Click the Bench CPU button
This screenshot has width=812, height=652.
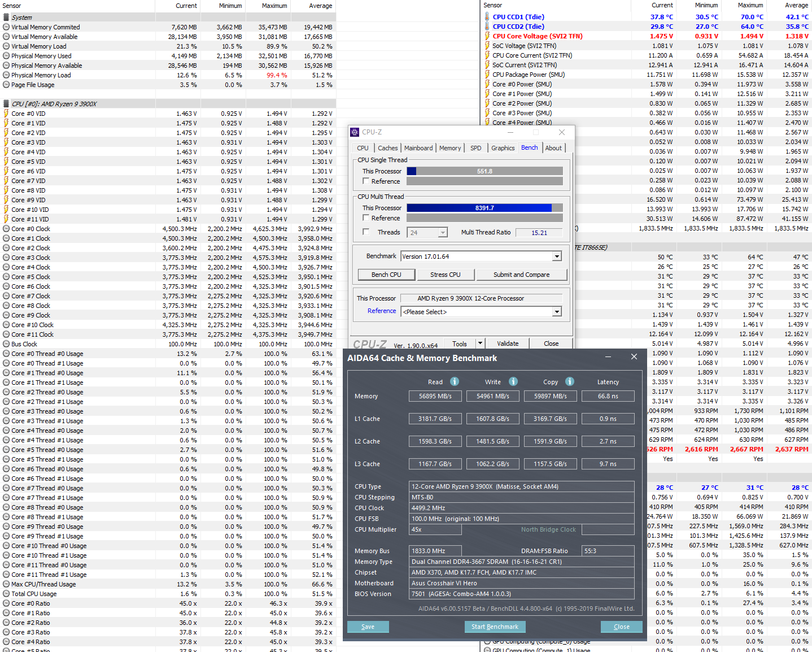pos(387,275)
